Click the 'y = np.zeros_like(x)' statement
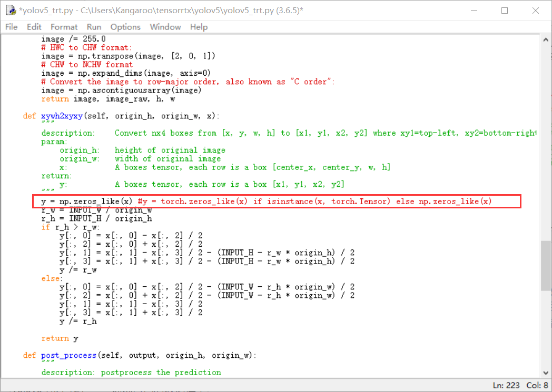 (x=86, y=202)
